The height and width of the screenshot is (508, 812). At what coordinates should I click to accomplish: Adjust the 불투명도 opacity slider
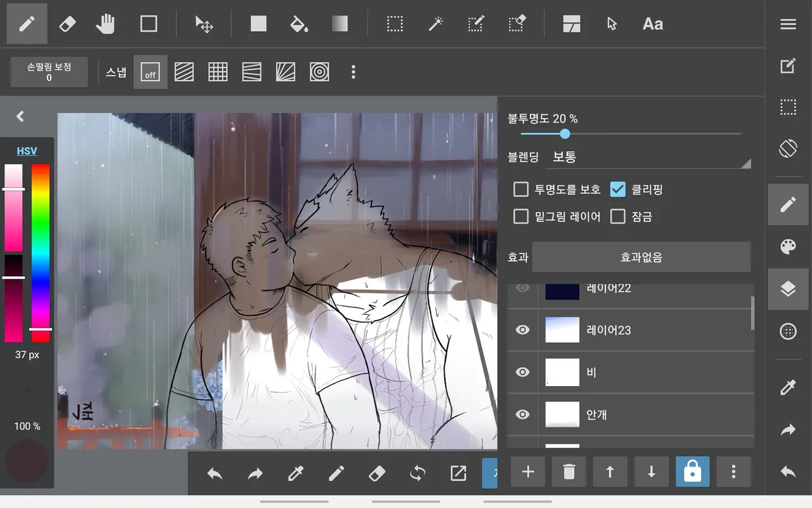point(565,134)
